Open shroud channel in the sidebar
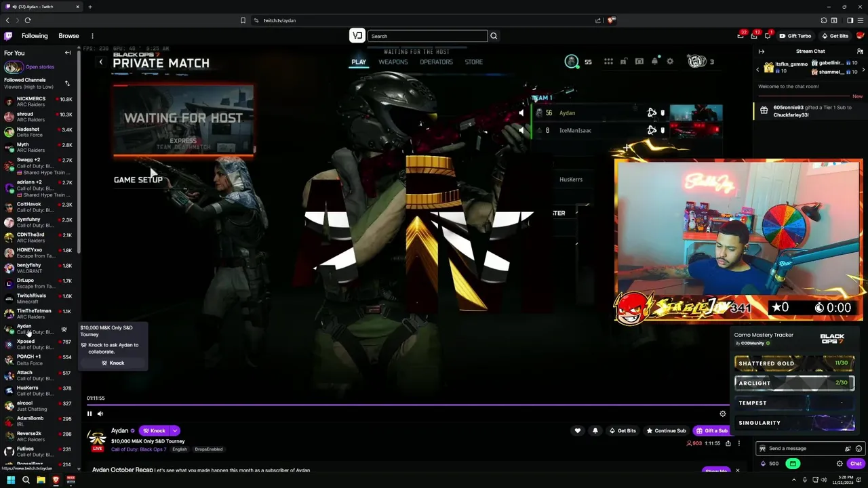Viewport: 868px width, 488px height. point(39,117)
